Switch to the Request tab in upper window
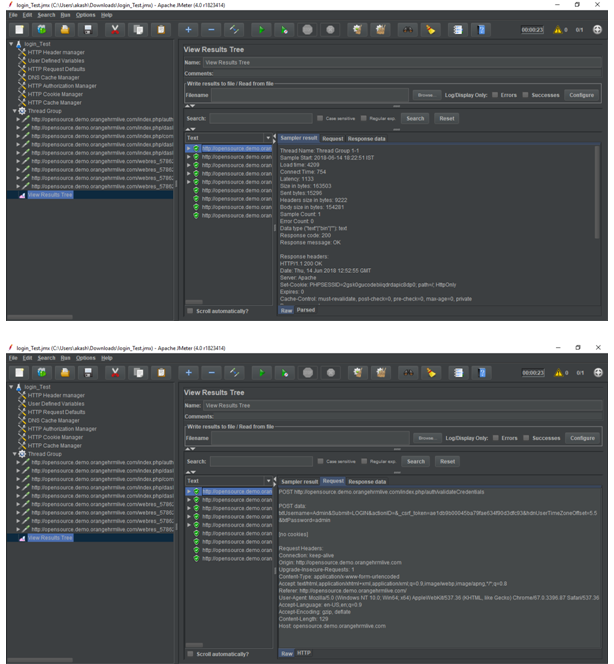 point(333,138)
